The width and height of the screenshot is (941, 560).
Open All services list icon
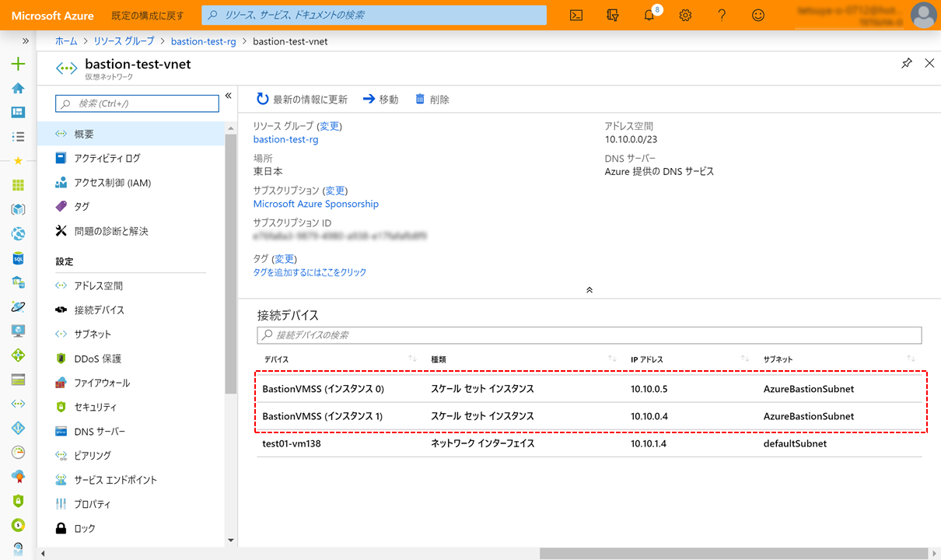click(x=18, y=136)
